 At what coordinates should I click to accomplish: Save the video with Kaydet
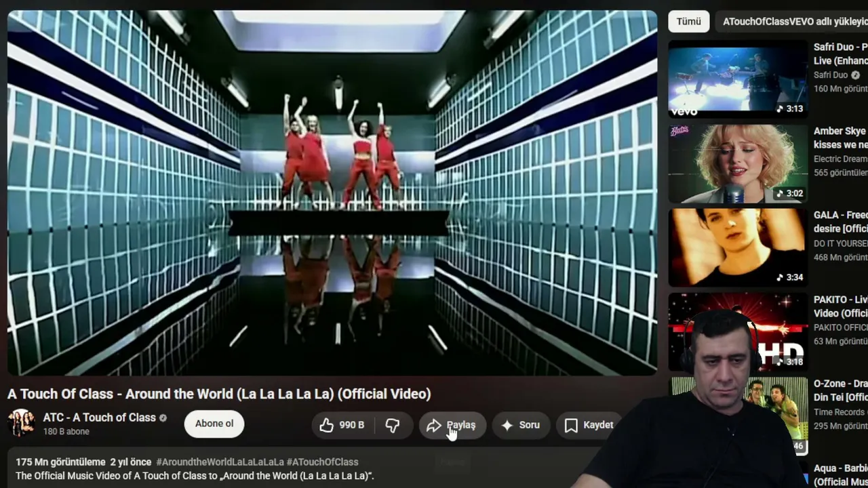click(589, 425)
